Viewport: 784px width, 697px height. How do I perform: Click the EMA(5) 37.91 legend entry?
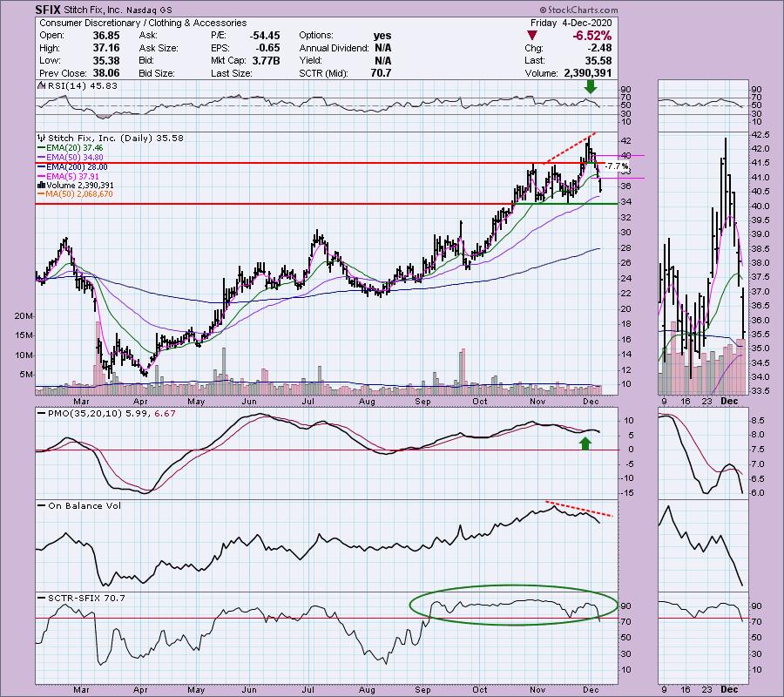coord(72,177)
